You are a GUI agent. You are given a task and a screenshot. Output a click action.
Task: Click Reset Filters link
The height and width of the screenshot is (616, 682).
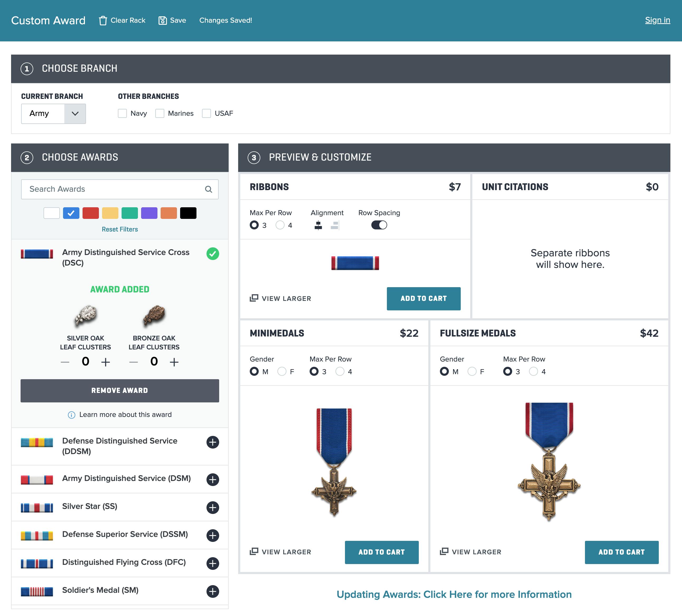click(120, 229)
